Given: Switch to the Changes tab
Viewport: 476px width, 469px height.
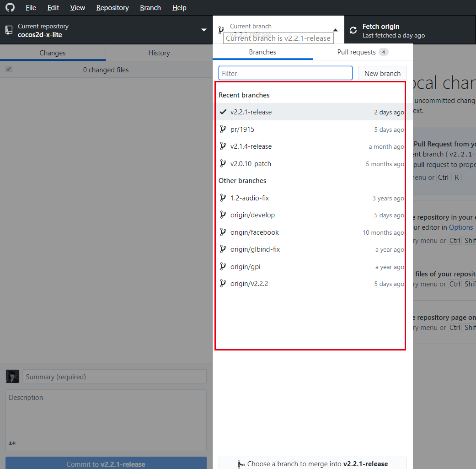Looking at the screenshot, I should pyautogui.click(x=53, y=53).
